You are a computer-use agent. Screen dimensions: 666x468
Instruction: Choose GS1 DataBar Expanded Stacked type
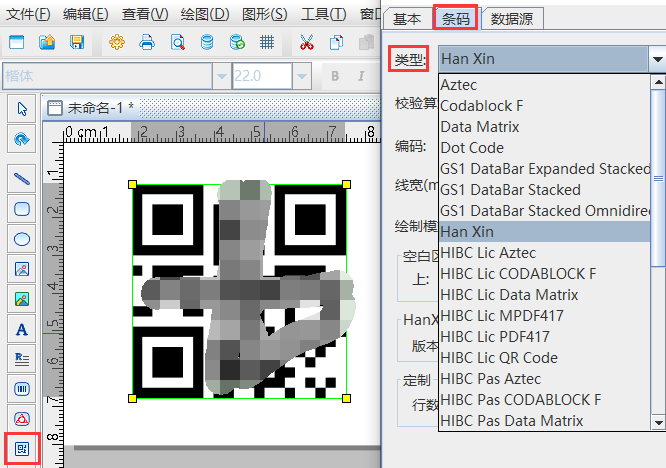pyautogui.click(x=545, y=169)
